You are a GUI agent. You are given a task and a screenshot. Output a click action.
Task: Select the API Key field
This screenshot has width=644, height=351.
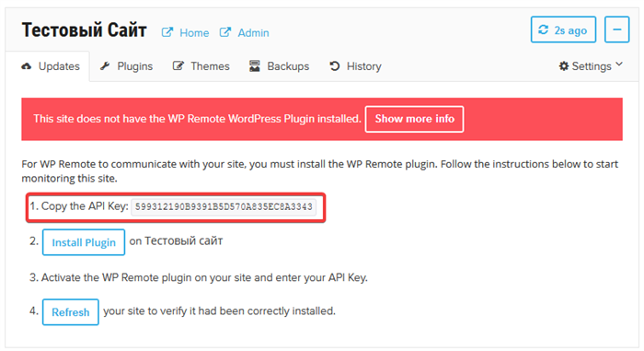224,206
